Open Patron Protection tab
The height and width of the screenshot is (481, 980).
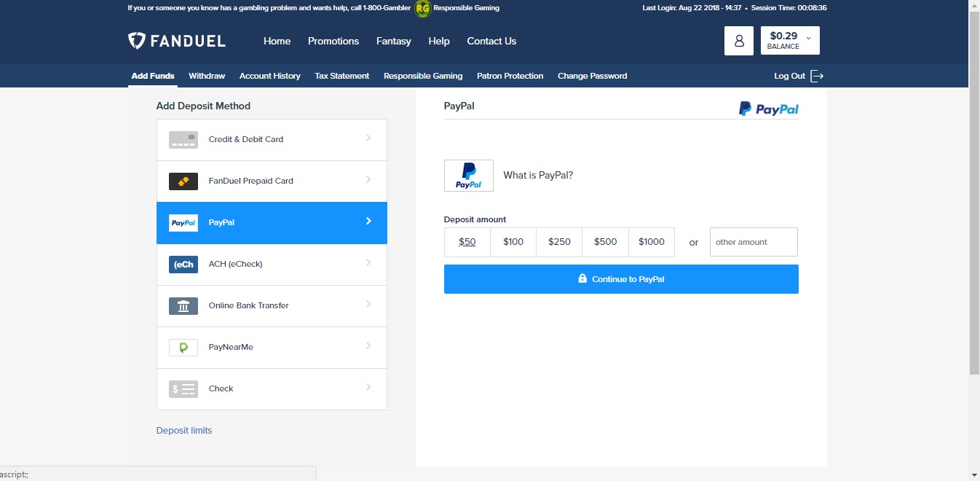510,76
